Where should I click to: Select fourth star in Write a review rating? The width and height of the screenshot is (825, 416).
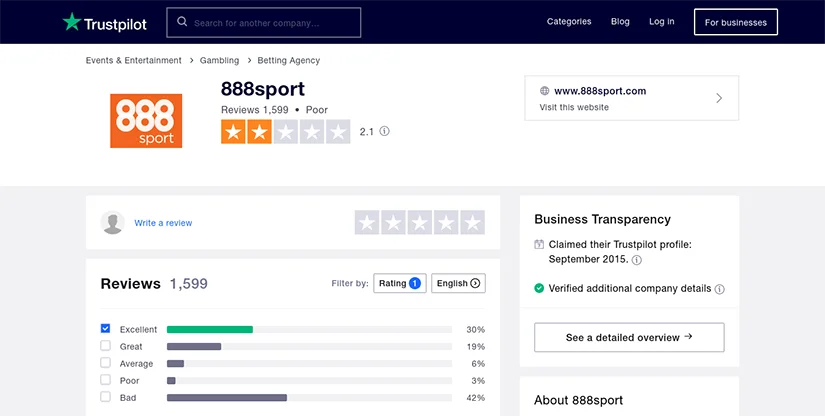pos(446,222)
